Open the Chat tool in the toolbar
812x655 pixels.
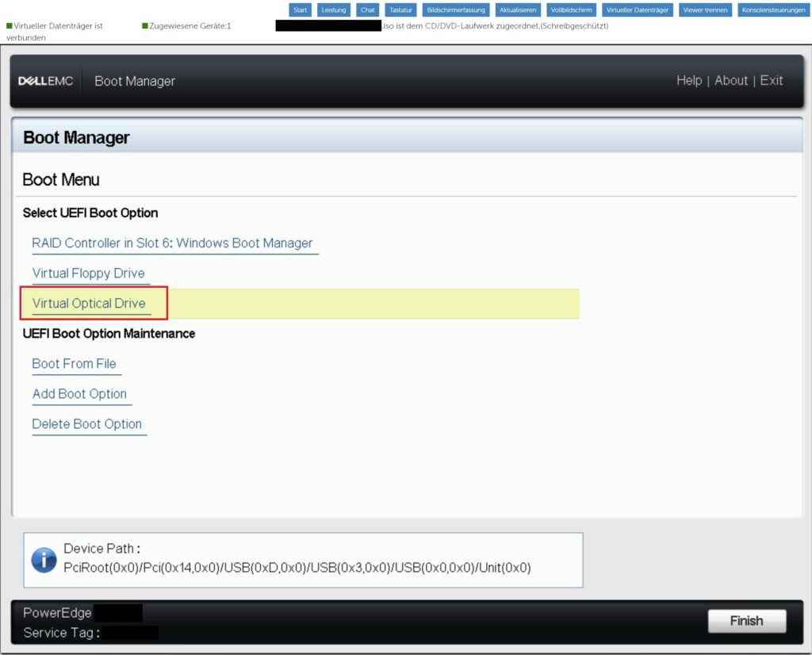pyautogui.click(x=367, y=10)
